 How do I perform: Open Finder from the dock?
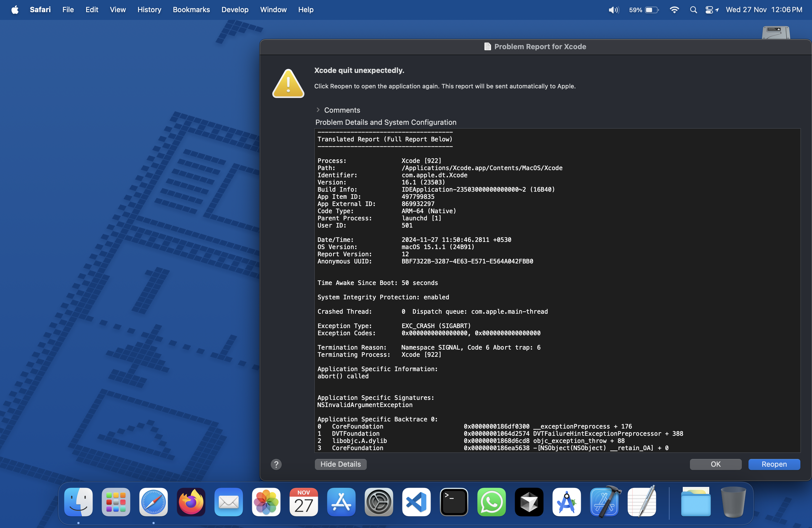tap(78, 502)
